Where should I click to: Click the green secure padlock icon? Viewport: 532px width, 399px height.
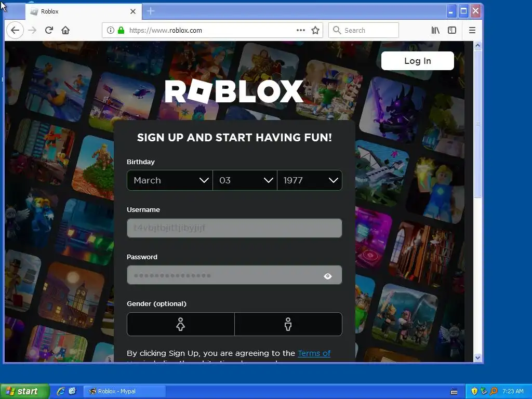[121, 30]
